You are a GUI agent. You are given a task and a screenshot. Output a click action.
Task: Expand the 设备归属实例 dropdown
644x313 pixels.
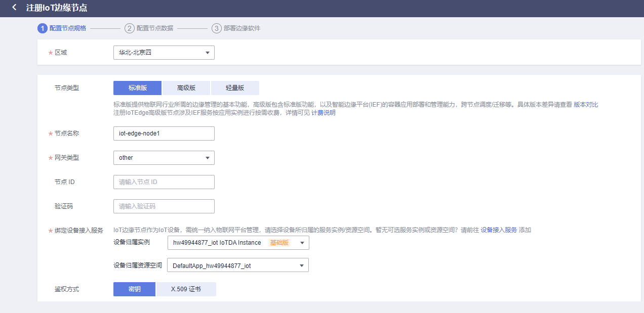(x=238, y=243)
